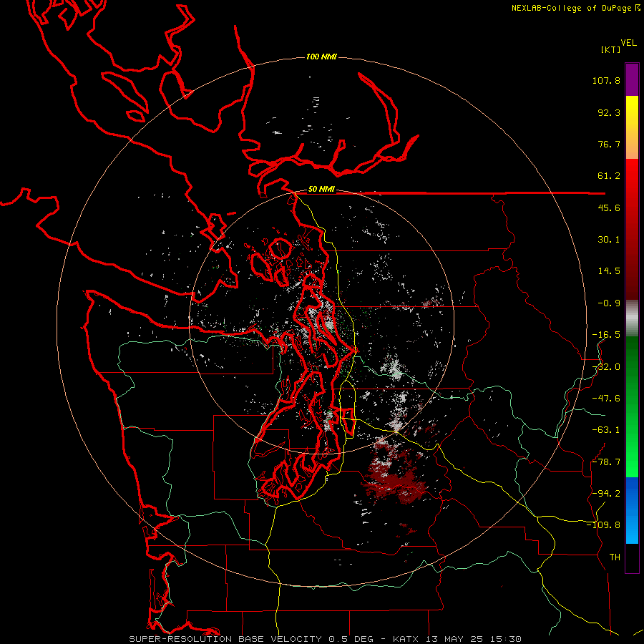Viewport: 644px width, 644px height.
Task: Click the Super-Resolution Base Velocity caption at bottom
Action: tap(326, 639)
